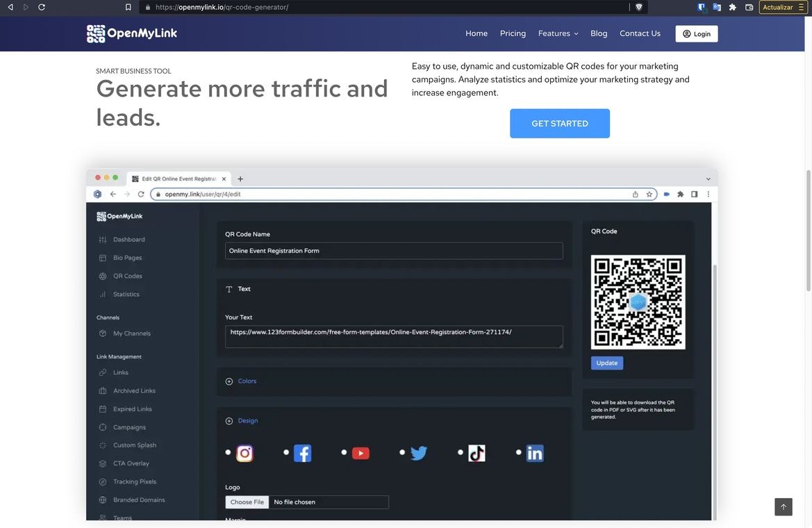Viewport: 812px width, 528px height.
Task: Click the QR Code Name input field
Action: [x=394, y=251]
